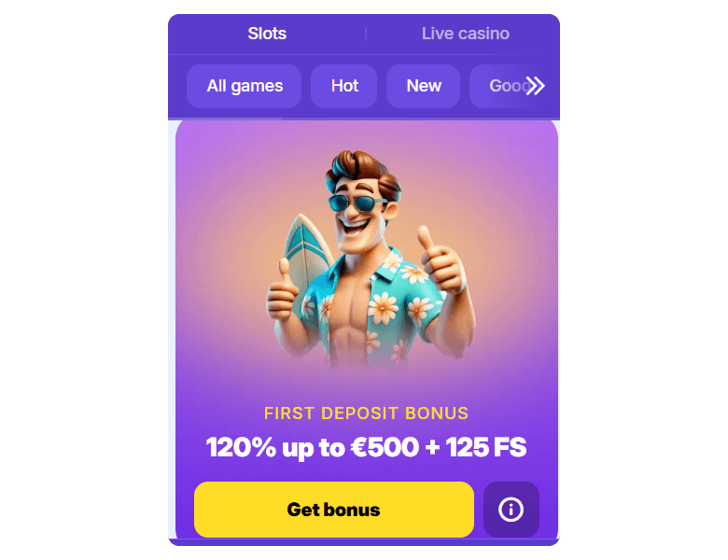This screenshot has width=728, height=560.
Task: Select the Hot games filter chip
Action: [x=344, y=86]
